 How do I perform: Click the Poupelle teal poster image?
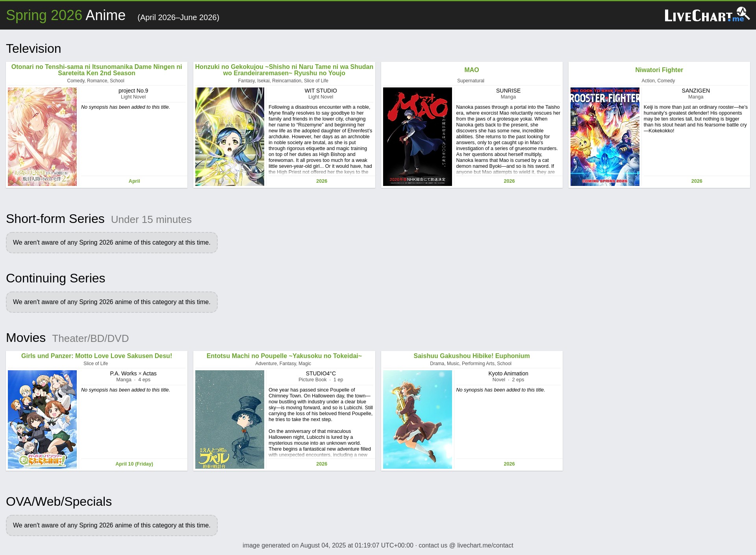230,419
